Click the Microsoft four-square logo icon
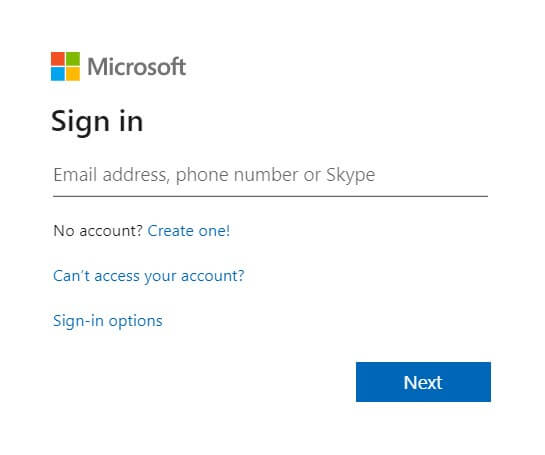The height and width of the screenshot is (455, 545). (x=65, y=66)
